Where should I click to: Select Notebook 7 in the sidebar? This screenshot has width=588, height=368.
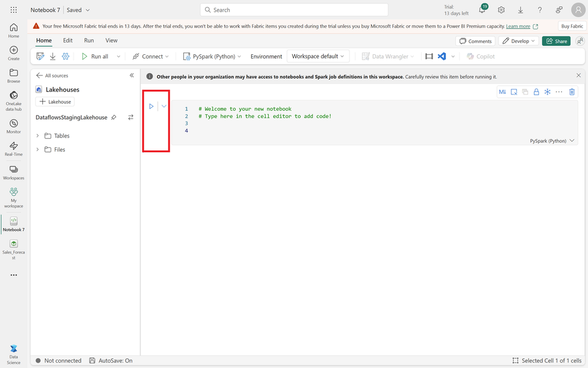[x=14, y=224]
